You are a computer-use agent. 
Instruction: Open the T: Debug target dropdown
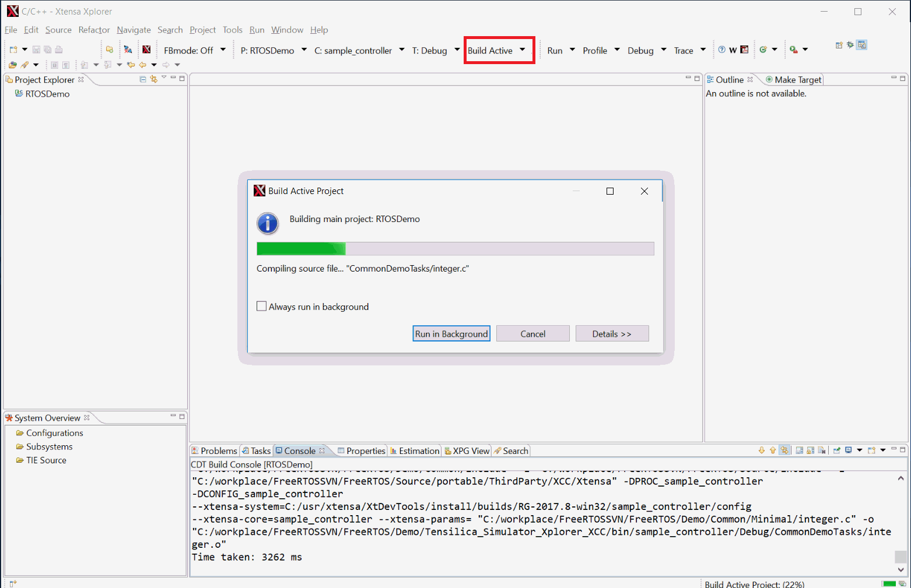(457, 50)
